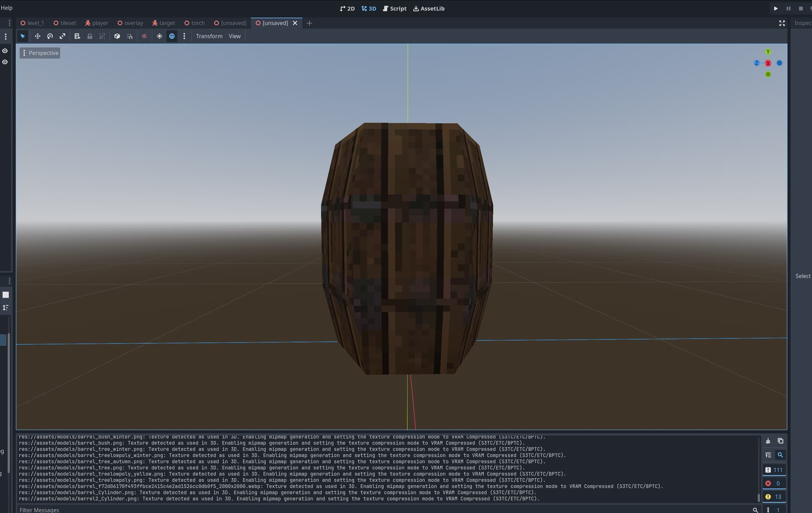Switch to the inactive [unsaved] scene tab
Screen dimensions: 812x513
[x=230, y=23]
